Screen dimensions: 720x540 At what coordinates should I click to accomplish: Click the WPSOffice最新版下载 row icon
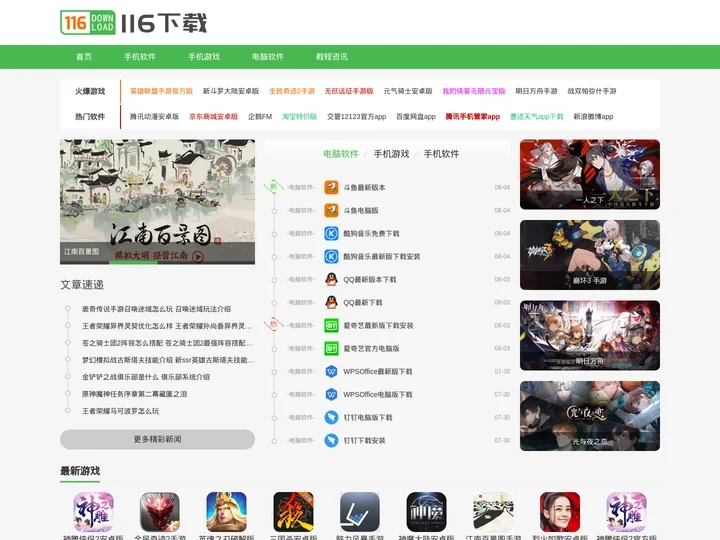click(331, 371)
